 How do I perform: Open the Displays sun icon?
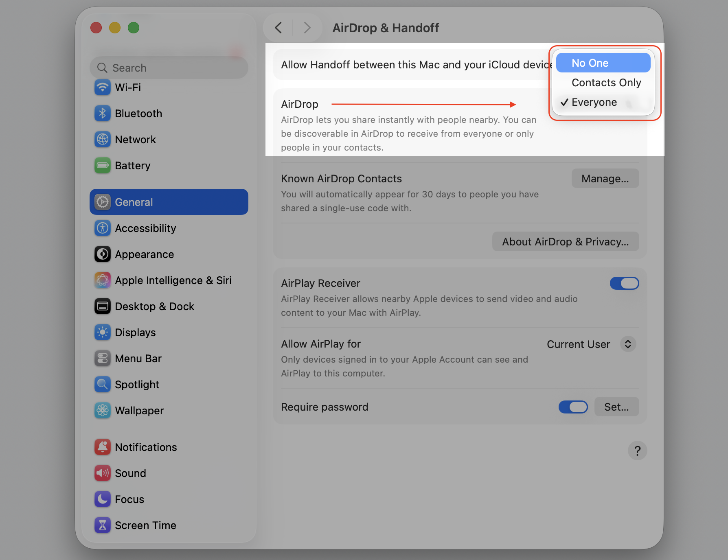click(x=103, y=332)
